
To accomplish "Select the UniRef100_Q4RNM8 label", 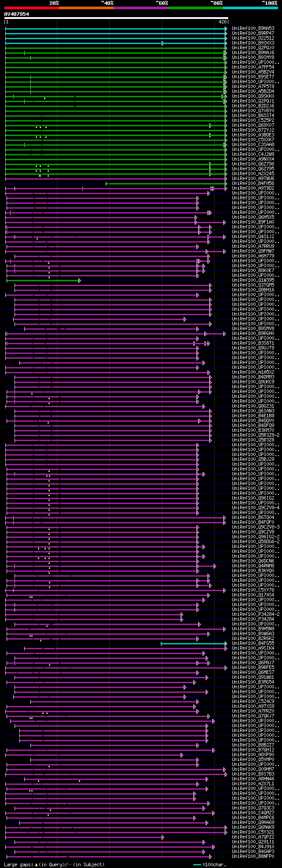I will pyautogui.click(x=253, y=566).
